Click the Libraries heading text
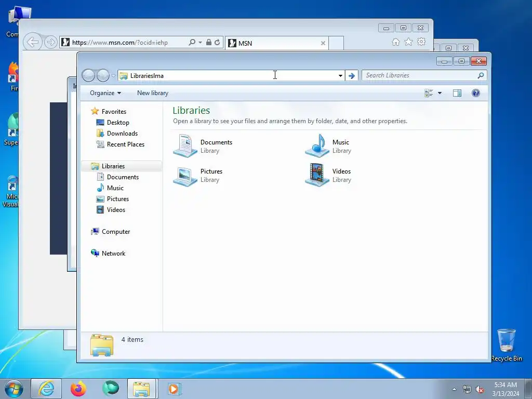This screenshot has width=532, height=399. coord(191,110)
